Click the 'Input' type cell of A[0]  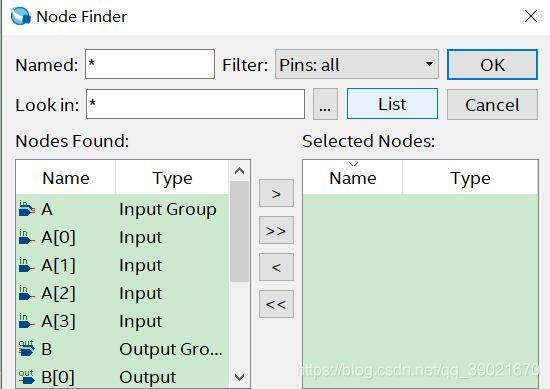pos(141,237)
